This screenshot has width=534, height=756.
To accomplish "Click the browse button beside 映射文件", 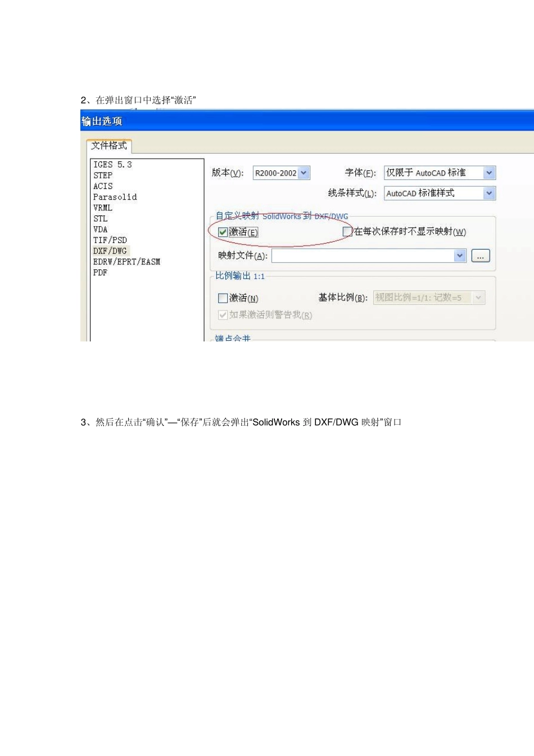I will 481,256.
